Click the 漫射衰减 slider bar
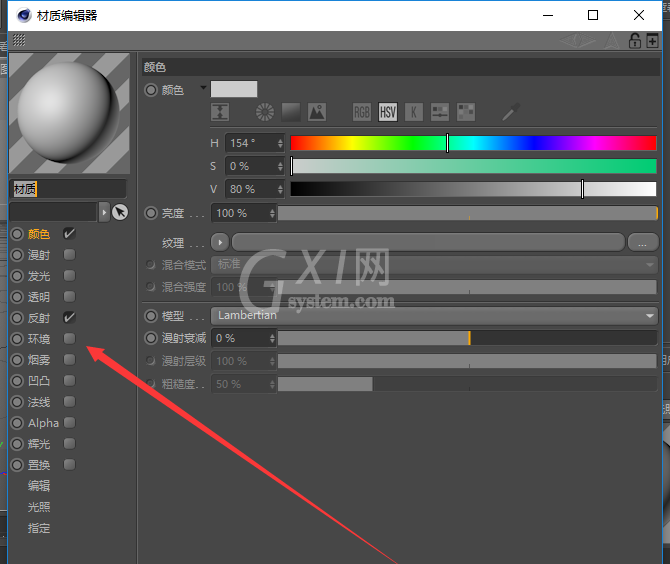The image size is (670, 564). click(x=468, y=338)
